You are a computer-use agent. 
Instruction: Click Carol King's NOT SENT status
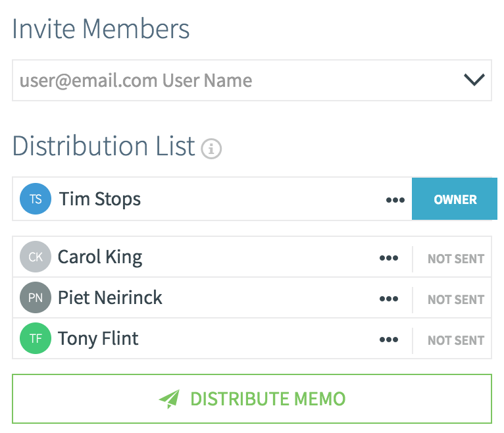point(456,259)
